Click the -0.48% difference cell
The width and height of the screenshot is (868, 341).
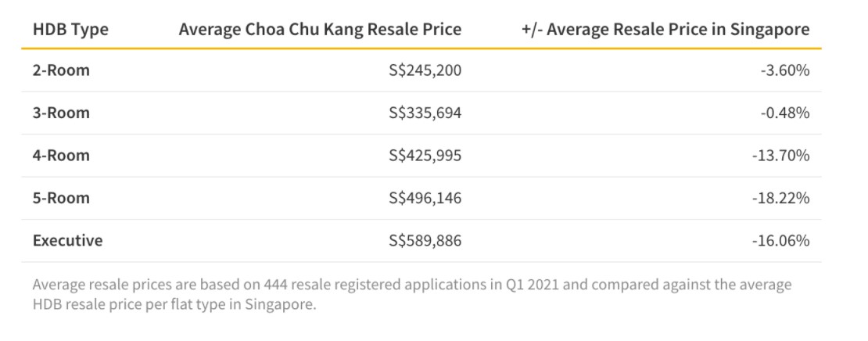(784, 113)
